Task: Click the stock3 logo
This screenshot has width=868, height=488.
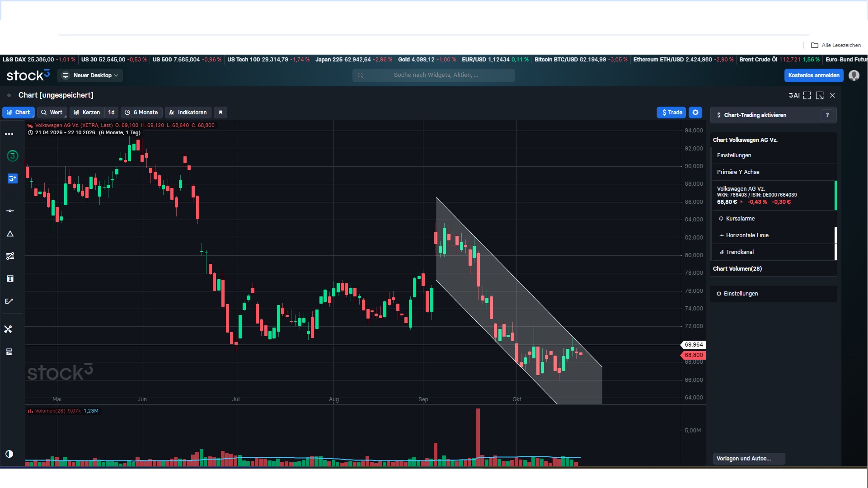Action: (28, 75)
